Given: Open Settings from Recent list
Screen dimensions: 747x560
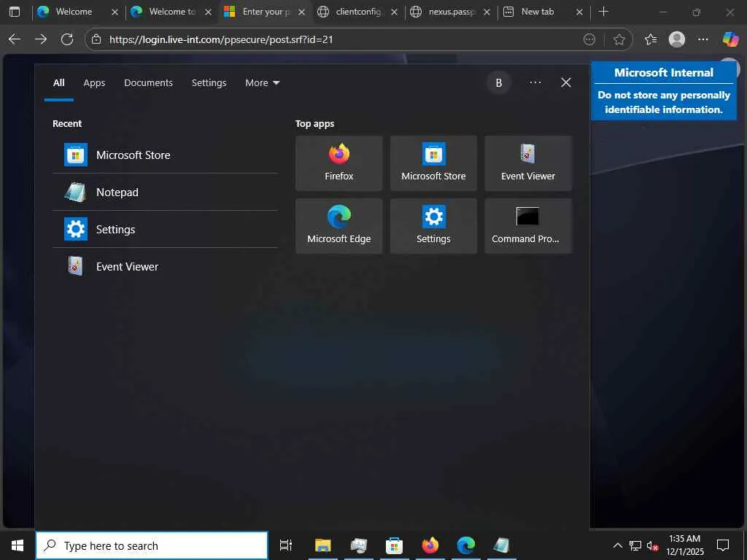Looking at the screenshot, I should pos(166,229).
